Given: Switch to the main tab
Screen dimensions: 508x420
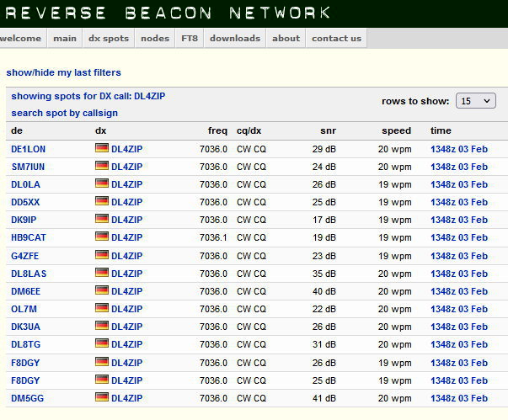Looking at the screenshot, I should tap(65, 38).
